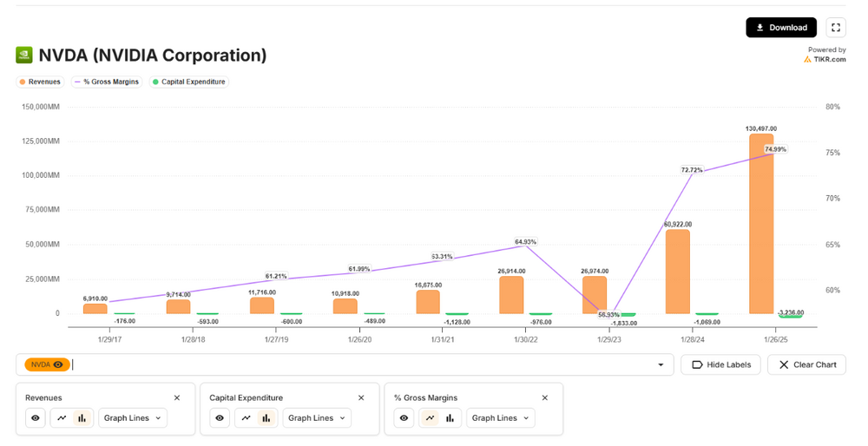868x446 pixels.
Task: Click the 1/28/24 revenue bar
Action: tap(678, 272)
